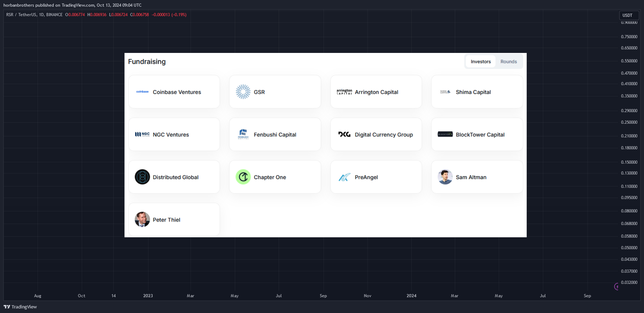Switch to the Rounds tab
644x313 pixels.
[x=509, y=61]
